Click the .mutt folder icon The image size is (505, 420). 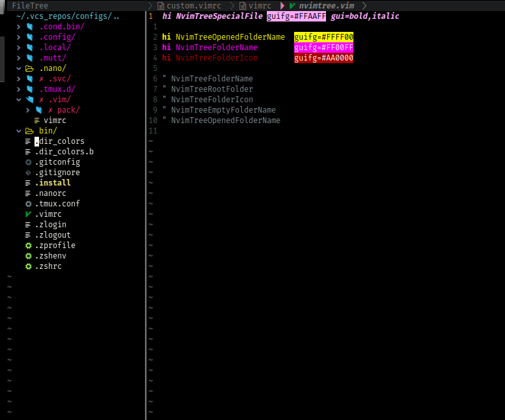[x=30, y=58]
